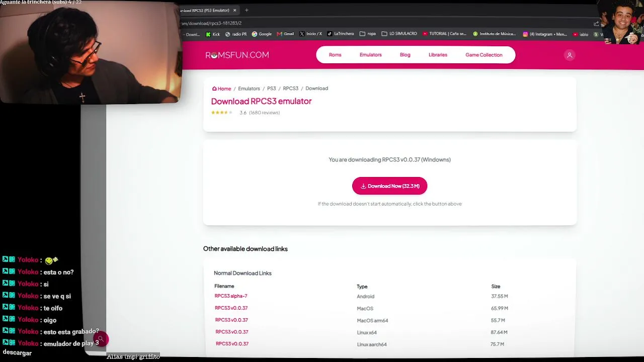Go to the ROMSFUN.COM logo homepage
Viewport: 644px width, 362px height.
[x=237, y=55]
